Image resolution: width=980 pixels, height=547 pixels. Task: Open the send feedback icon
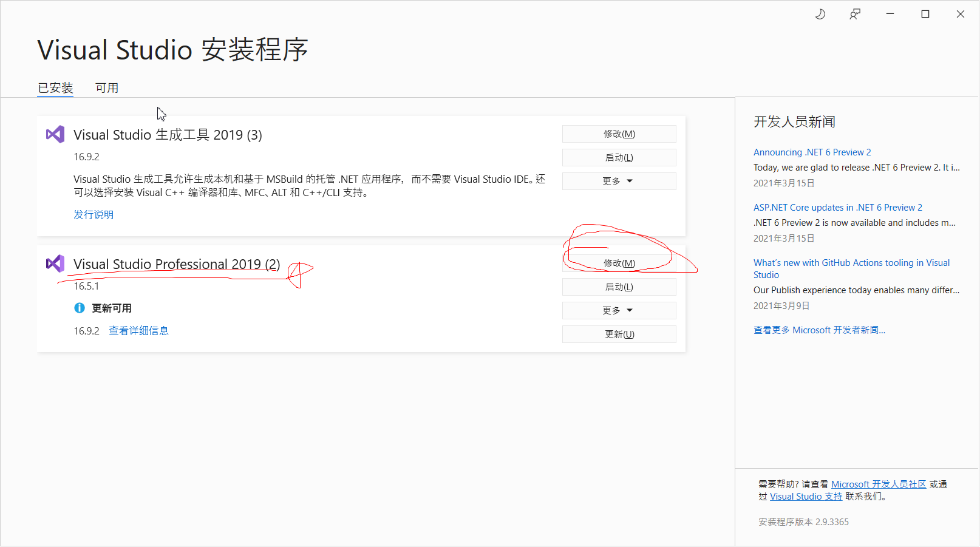click(855, 14)
